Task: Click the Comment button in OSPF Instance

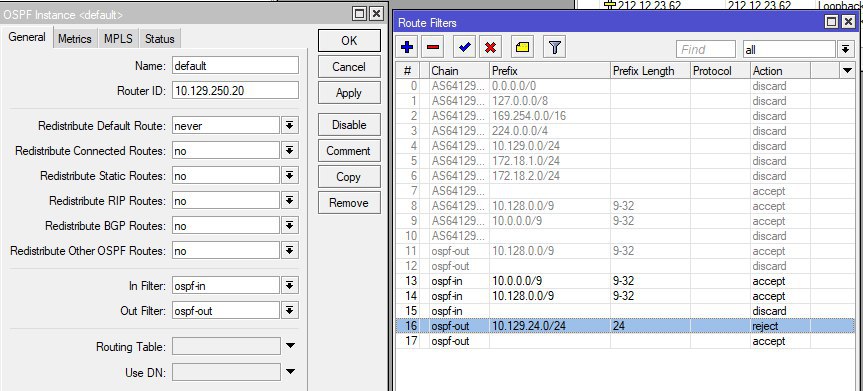Action: pos(349,150)
